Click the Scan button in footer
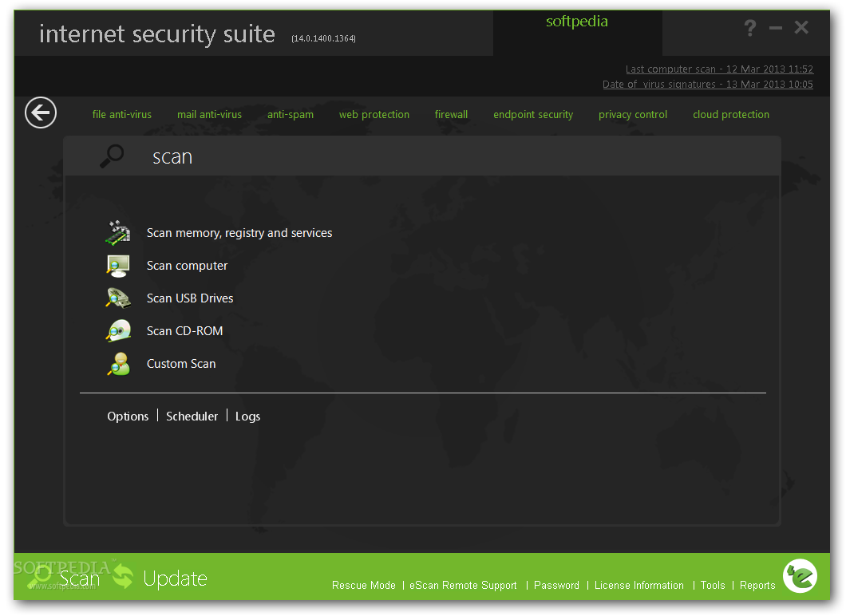The height and width of the screenshot is (616, 846). coord(79,578)
